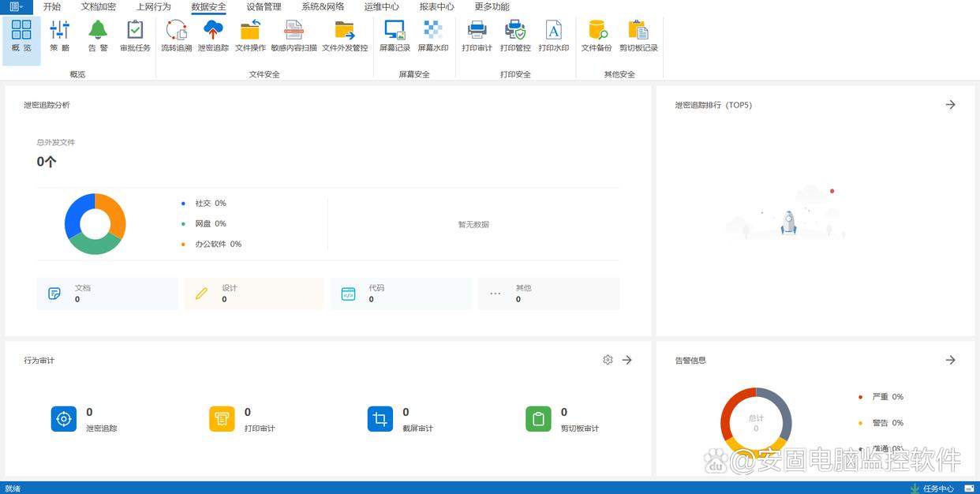This screenshot has width=980, height=494.
Task: Switch to the 文档加密 tab
Action: click(99, 6)
